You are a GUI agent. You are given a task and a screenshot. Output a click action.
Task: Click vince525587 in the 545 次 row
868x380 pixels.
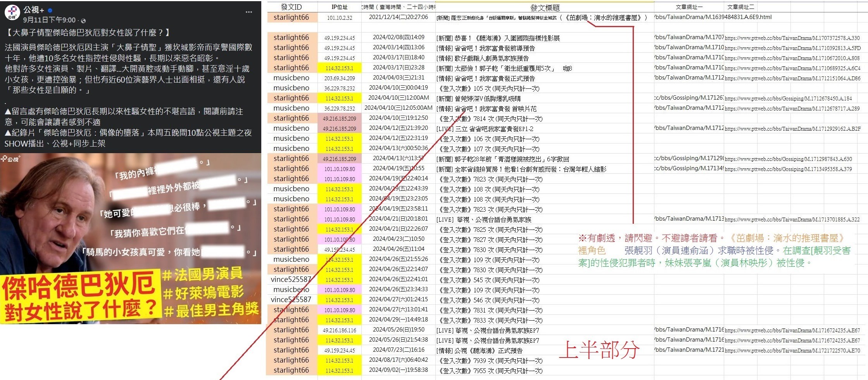pos(291,279)
